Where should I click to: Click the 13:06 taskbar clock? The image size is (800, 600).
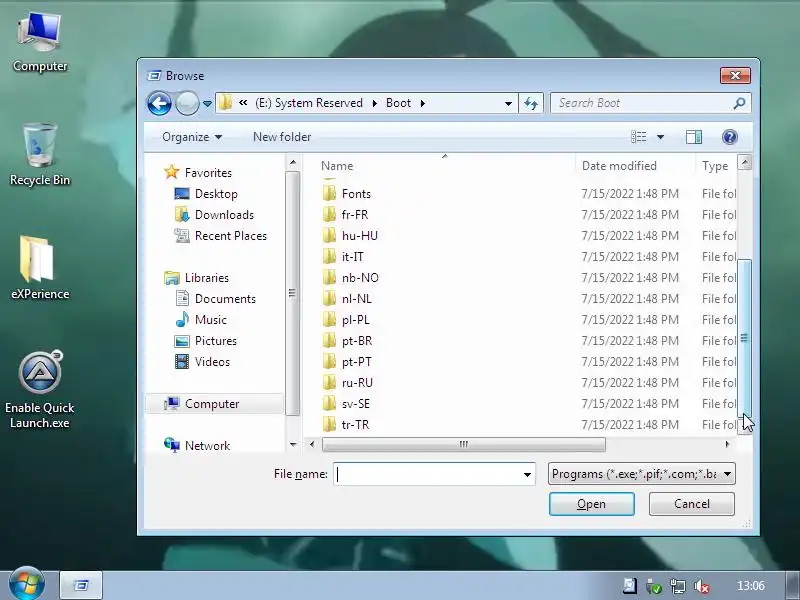pyautogui.click(x=751, y=586)
